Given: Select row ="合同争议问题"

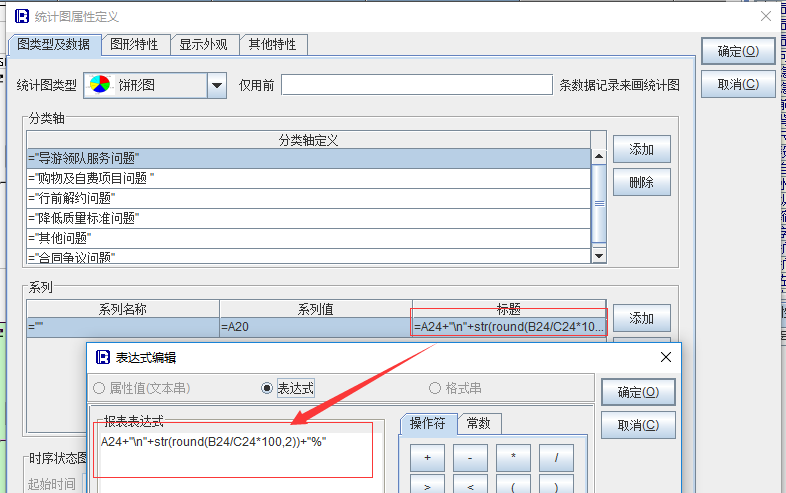Looking at the screenshot, I should [x=309, y=256].
